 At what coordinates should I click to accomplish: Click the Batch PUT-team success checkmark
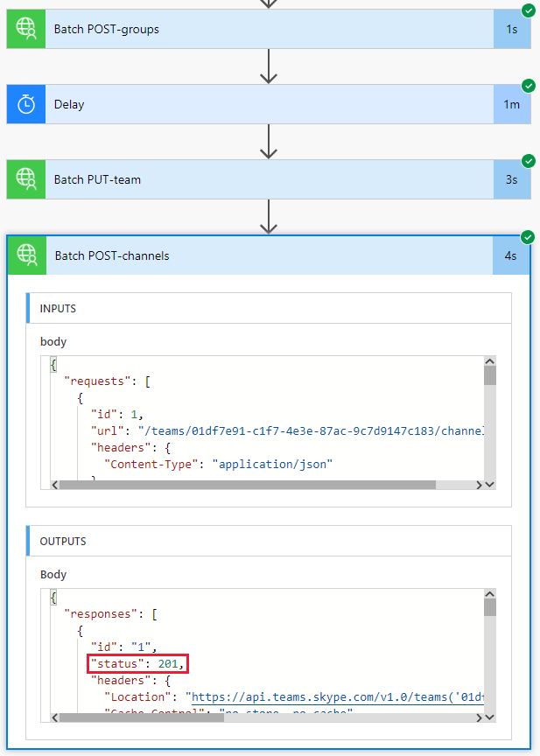tap(529, 161)
